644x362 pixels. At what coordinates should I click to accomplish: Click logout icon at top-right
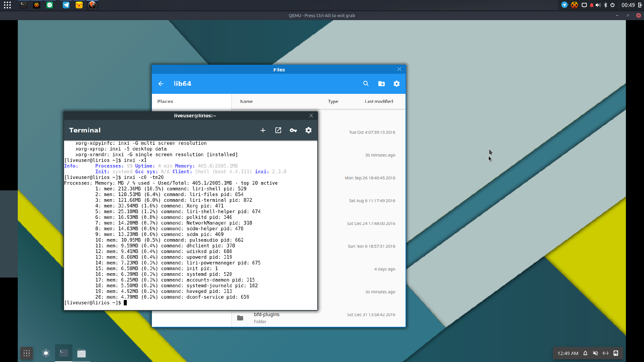point(640,5)
